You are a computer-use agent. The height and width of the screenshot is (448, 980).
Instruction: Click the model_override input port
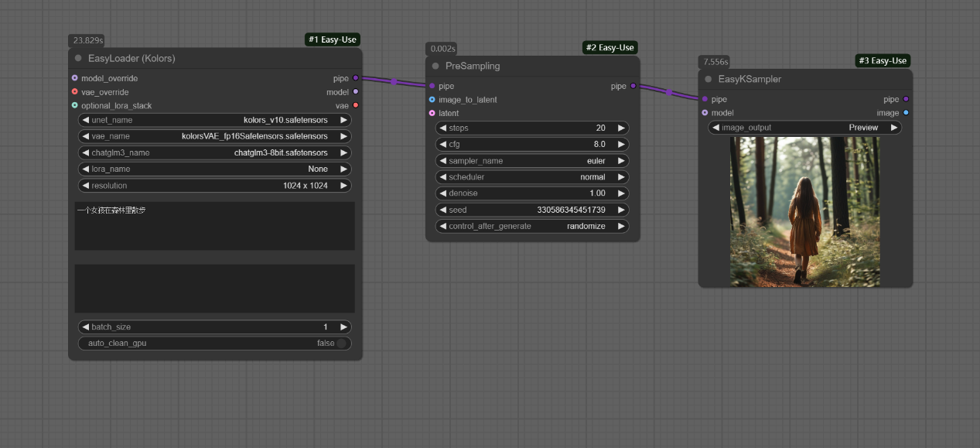[x=75, y=78]
